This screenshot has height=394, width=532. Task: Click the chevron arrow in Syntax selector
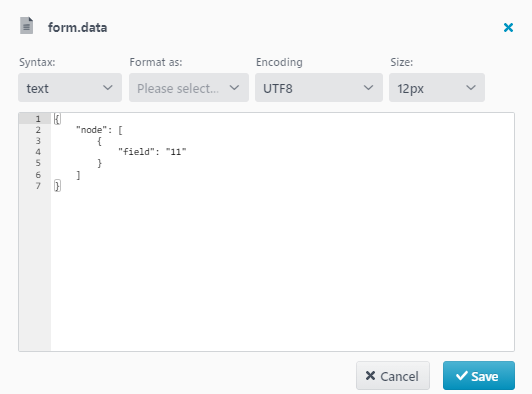pos(108,88)
